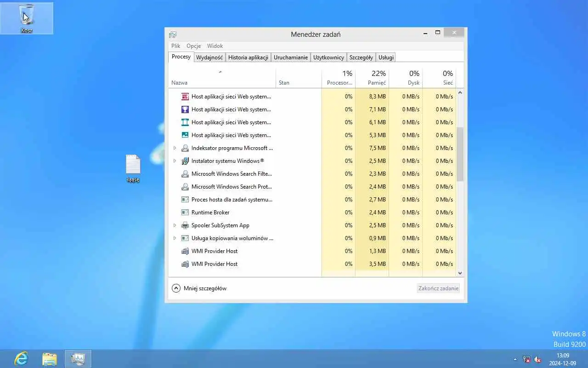The width and height of the screenshot is (588, 368).
Task: Open the Widok menu
Action: click(215, 46)
